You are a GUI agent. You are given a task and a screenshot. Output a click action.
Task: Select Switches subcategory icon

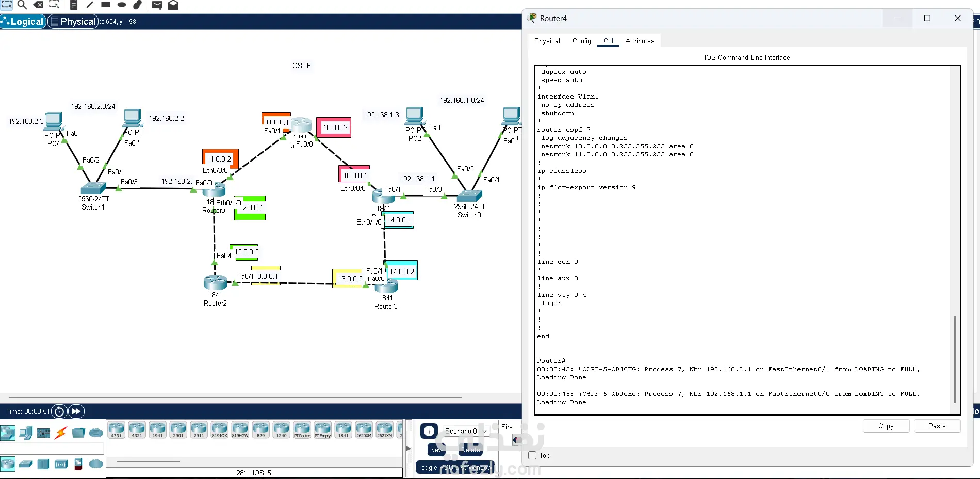[x=26, y=464]
